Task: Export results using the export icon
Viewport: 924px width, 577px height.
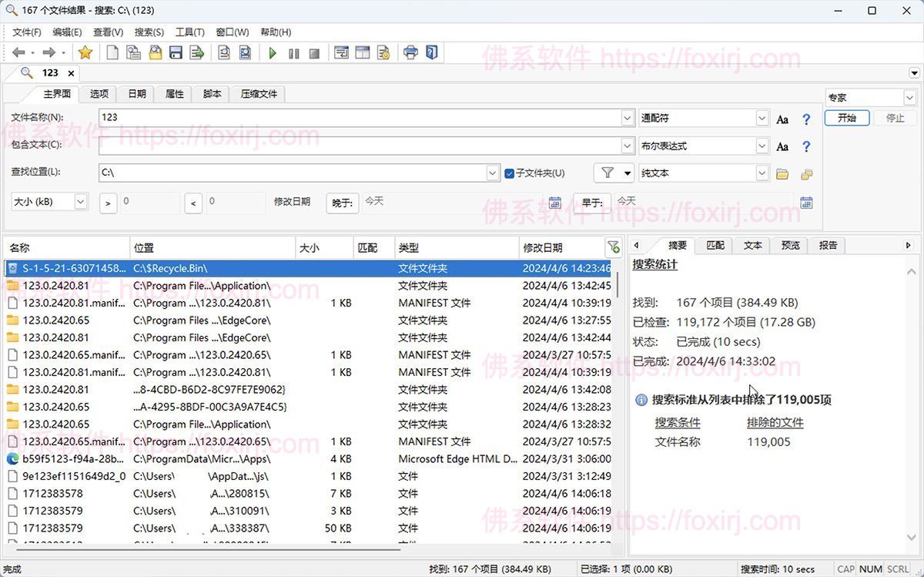Action: pyautogui.click(x=197, y=52)
